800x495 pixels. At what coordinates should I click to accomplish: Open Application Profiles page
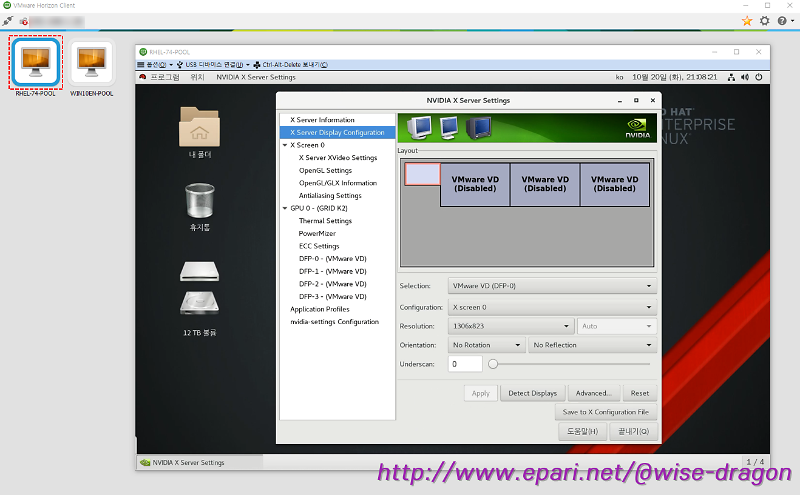(x=319, y=309)
